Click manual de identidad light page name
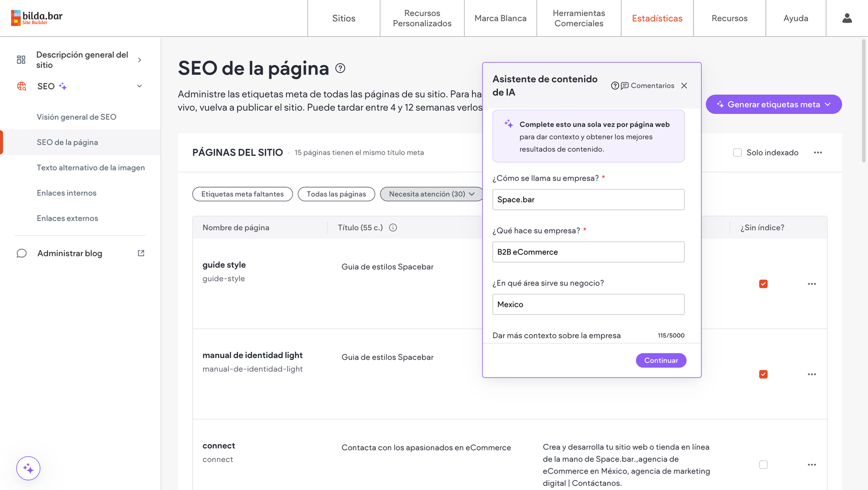Screen dimensions: 868x490 252,355
